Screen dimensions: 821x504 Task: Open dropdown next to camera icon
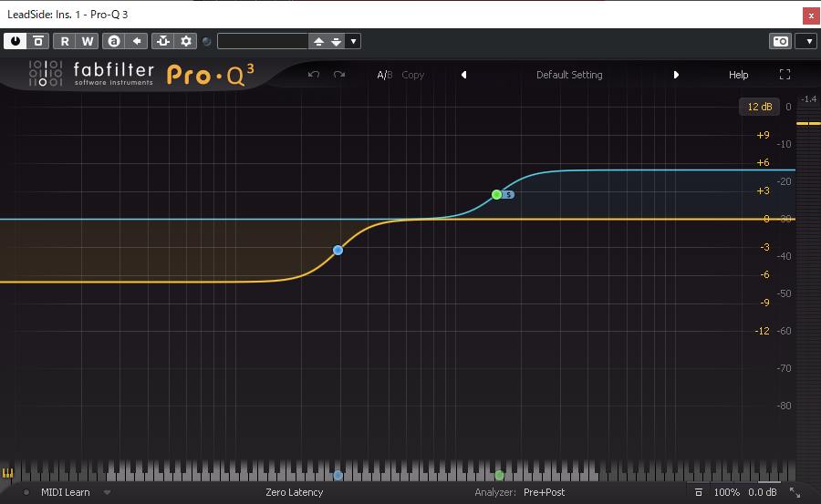808,41
